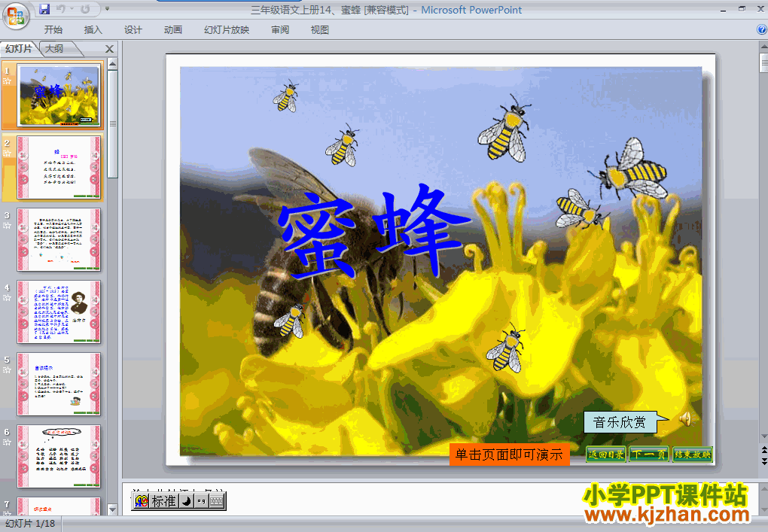Click animation star icon beside slide 2
Screen dimensions: 768x532
7,154
